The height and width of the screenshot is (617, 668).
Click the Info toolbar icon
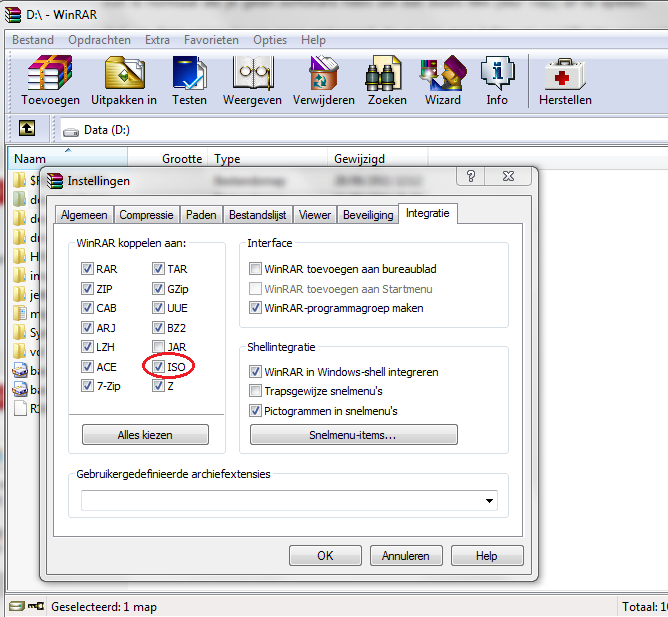[497, 73]
